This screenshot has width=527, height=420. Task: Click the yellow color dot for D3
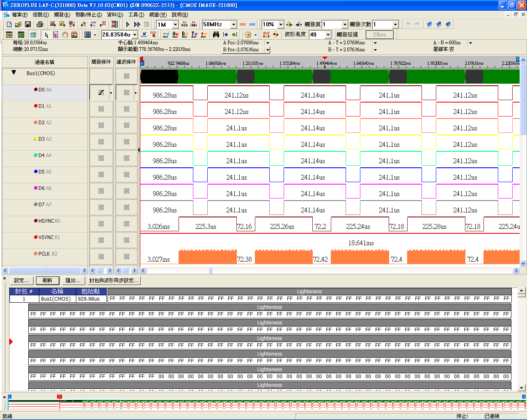point(36,139)
